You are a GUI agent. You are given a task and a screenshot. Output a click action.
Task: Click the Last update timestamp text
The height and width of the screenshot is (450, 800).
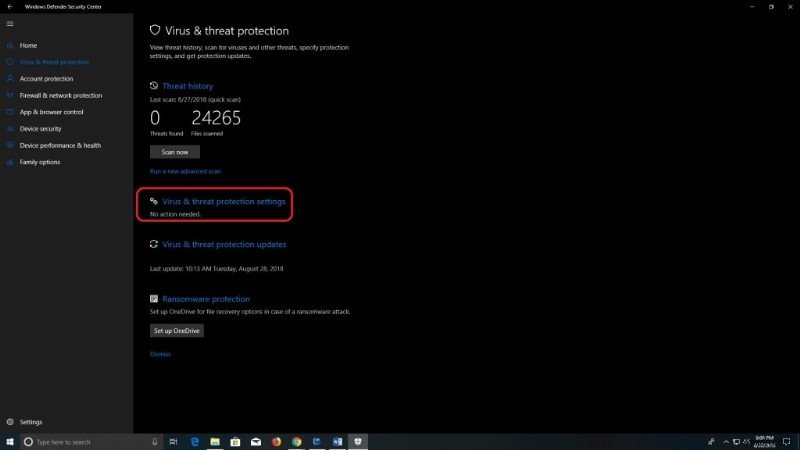point(216,268)
